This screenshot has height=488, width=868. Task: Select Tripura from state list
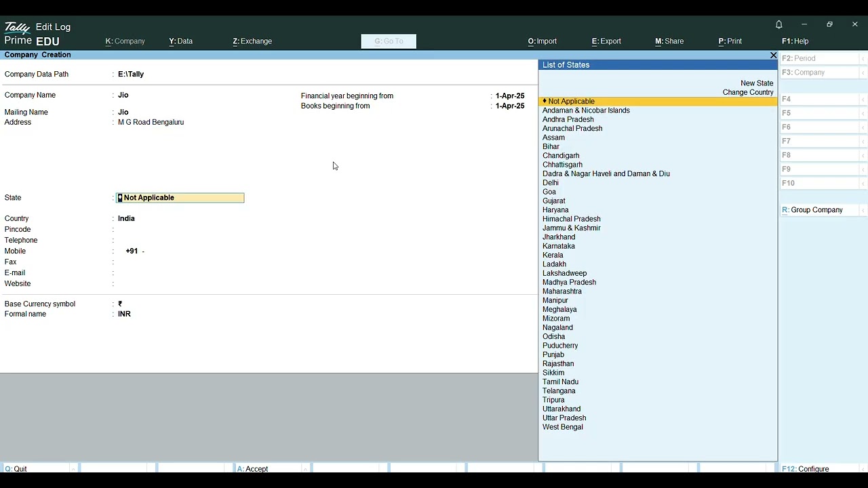pos(553,400)
